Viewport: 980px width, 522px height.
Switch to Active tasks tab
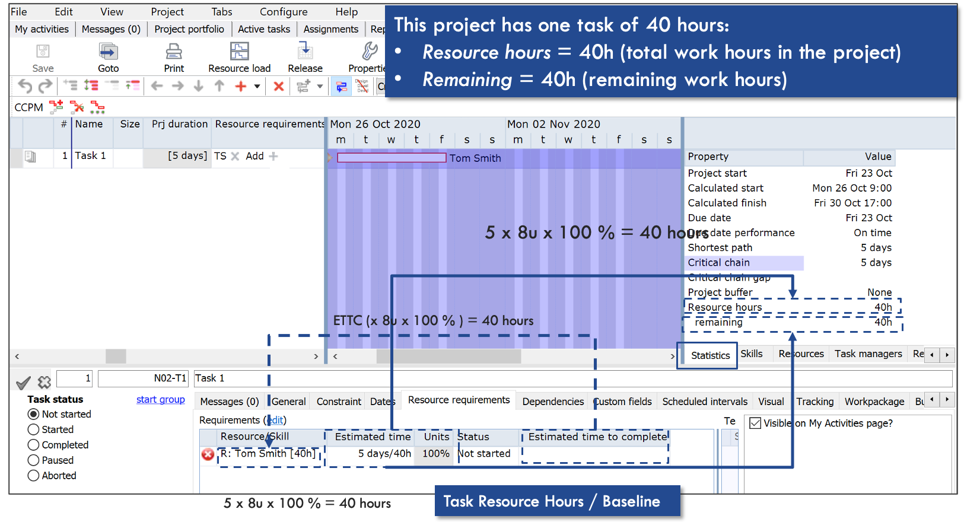(264, 29)
